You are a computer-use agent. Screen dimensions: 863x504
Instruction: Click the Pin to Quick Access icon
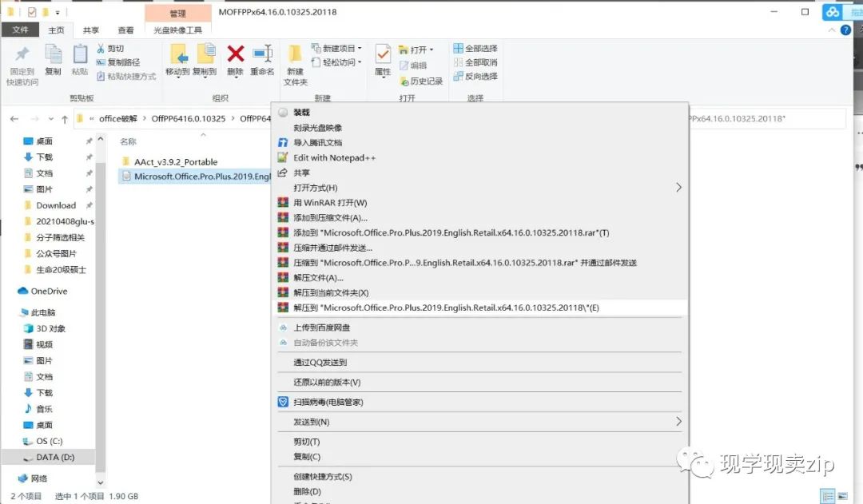pyautogui.click(x=22, y=54)
